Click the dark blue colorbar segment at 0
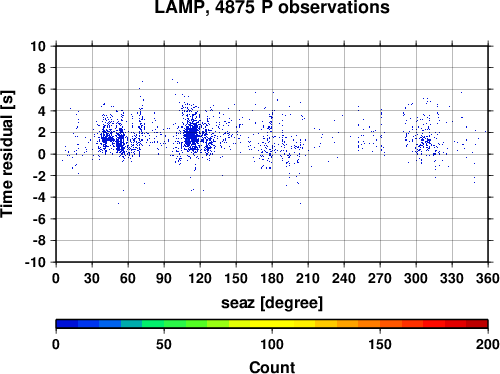The height and width of the screenshot is (374, 500). click(x=67, y=324)
